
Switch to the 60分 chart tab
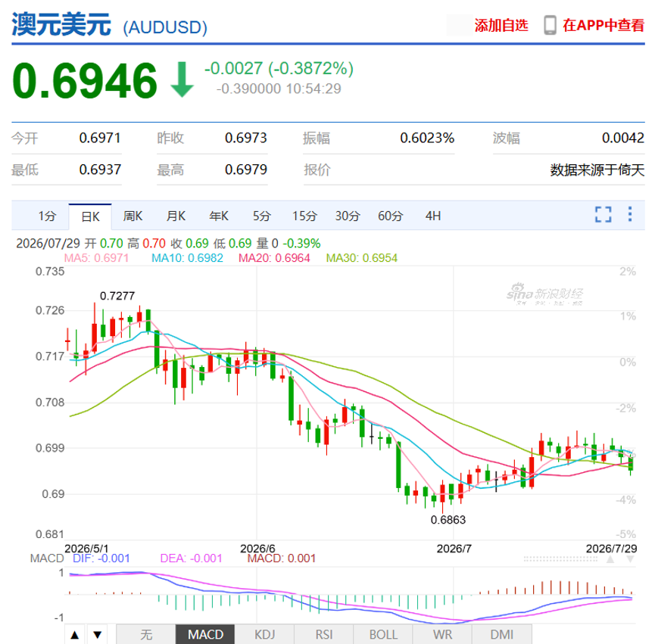(x=391, y=216)
